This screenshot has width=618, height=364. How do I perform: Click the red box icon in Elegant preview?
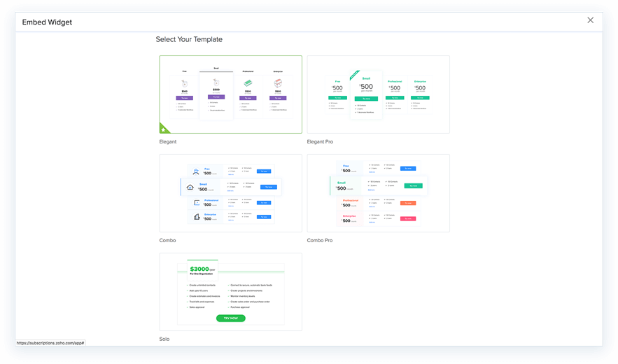click(x=278, y=83)
